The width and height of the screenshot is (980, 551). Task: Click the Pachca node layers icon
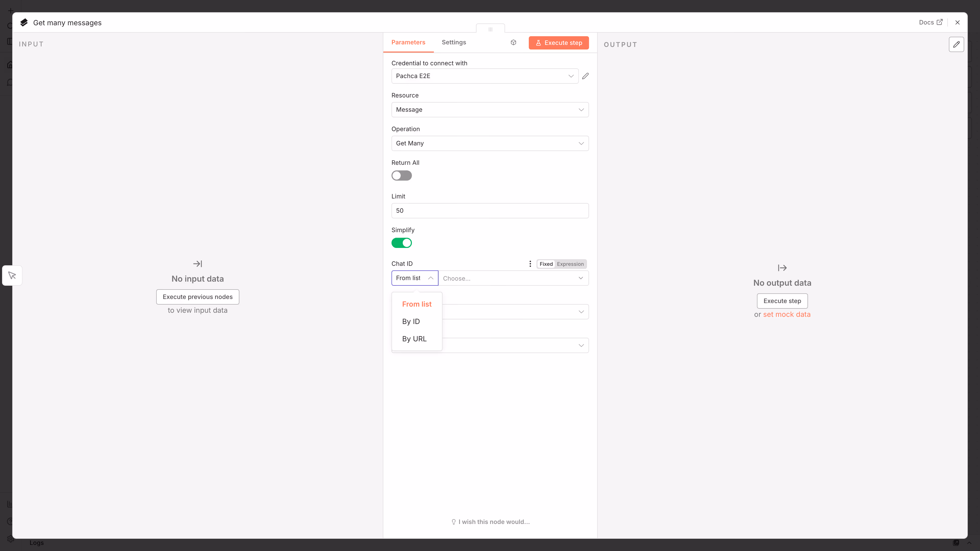point(24,22)
